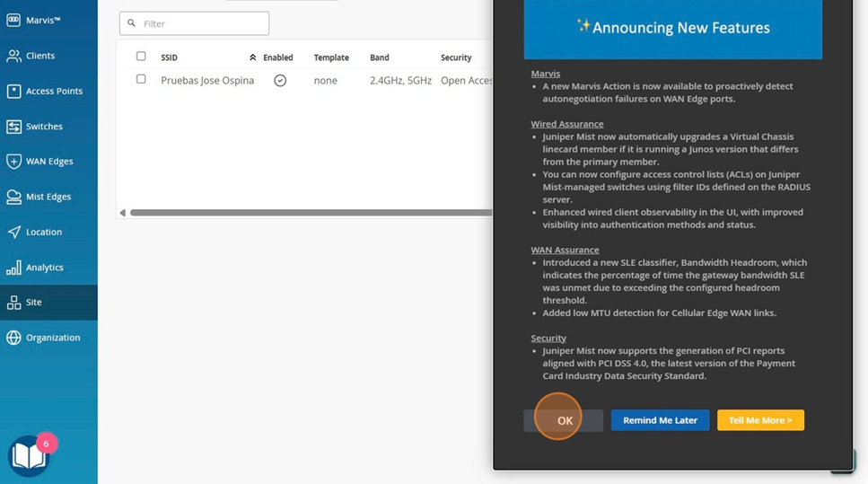
Task: Click the '2.4GHz, 5GHz' band cell
Action: (x=400, y=80)
